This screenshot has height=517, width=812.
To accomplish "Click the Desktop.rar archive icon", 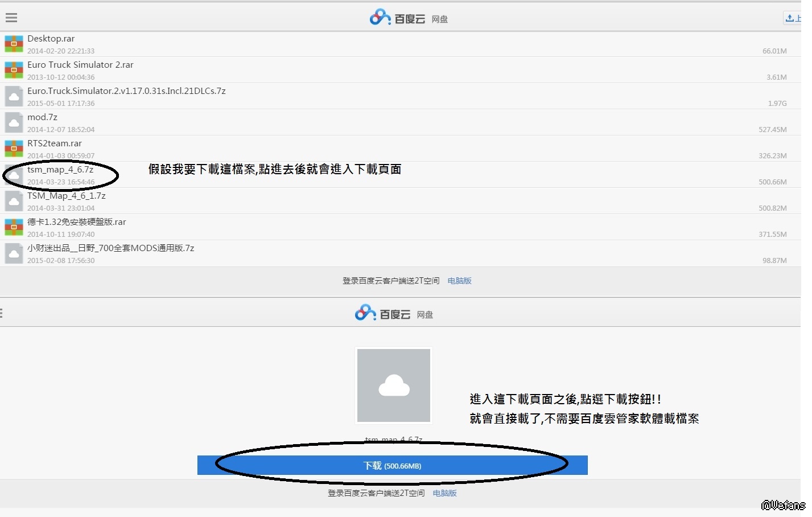I will (14, 44).
